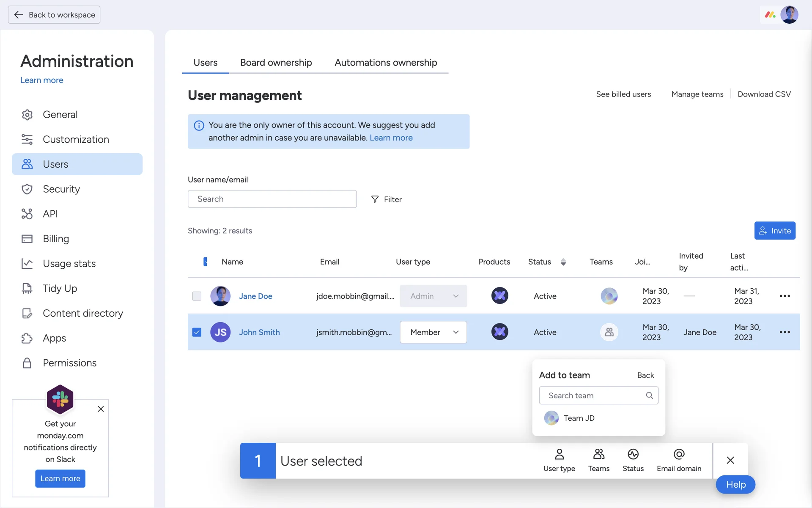Open Jane Doe's Admin type dropdown
The width and height of the screenshot is (812, 508).
(x=433, y=296)
